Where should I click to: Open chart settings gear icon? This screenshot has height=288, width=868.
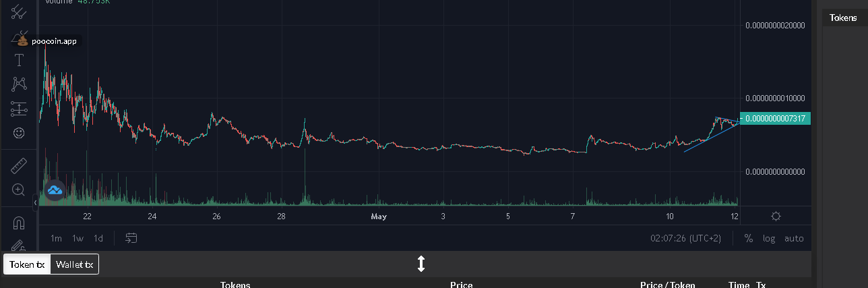[776, 216]
